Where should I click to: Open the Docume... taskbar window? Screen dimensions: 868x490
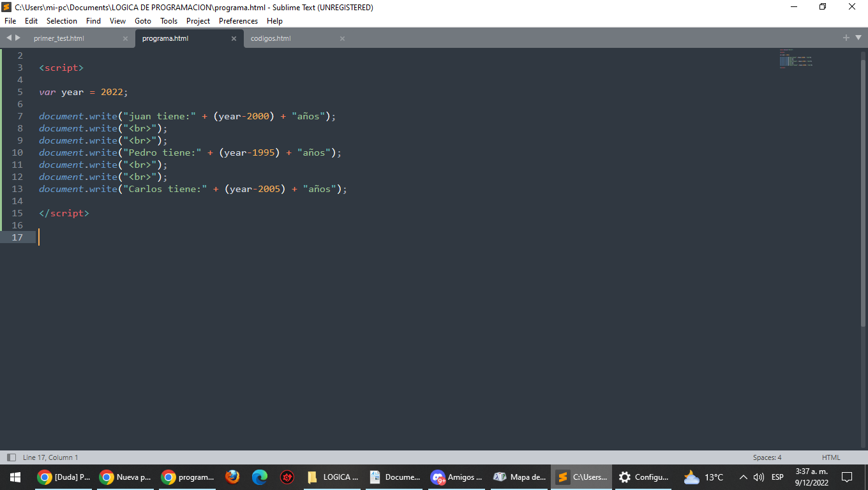point(394,477)
